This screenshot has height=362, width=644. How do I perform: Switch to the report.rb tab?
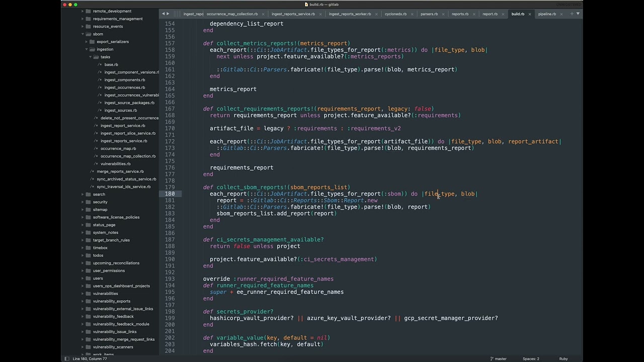tap(490, 14)
